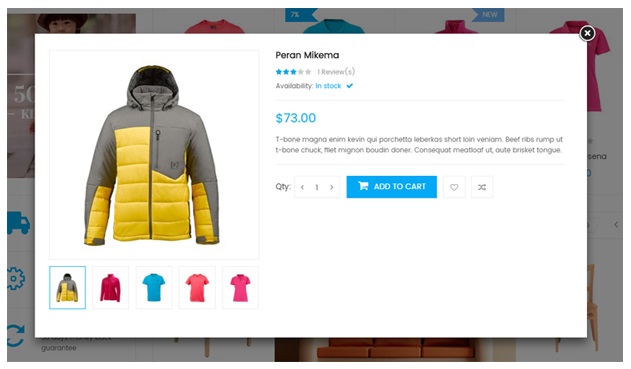This screenshot has width=631, height=369.
Task: Select the blue t-shirt thumbnail
Action: click(154, 288)
